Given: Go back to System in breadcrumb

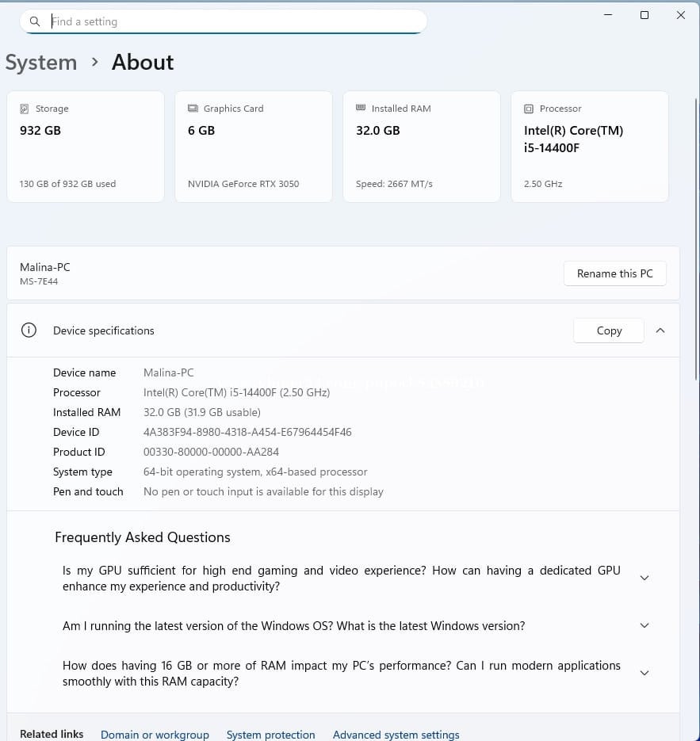Looking at the screenshot, I should coord(41,63).
